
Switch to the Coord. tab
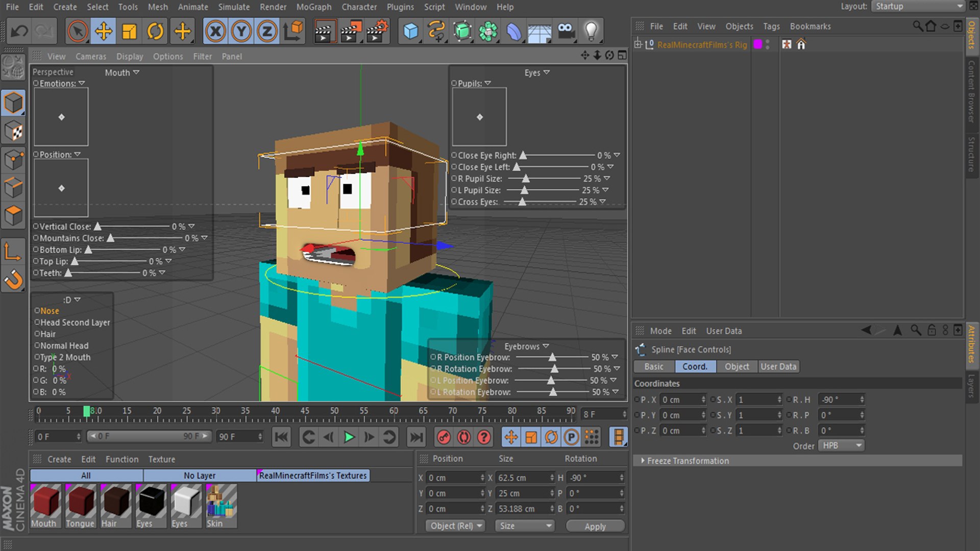point(695,367)
